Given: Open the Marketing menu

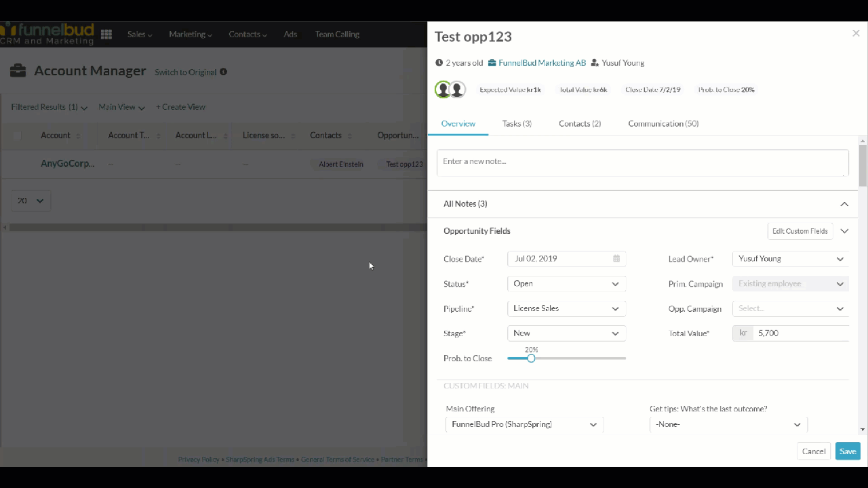Looking at the screenshot, I should pyautogui.click(x=191, y=34).
